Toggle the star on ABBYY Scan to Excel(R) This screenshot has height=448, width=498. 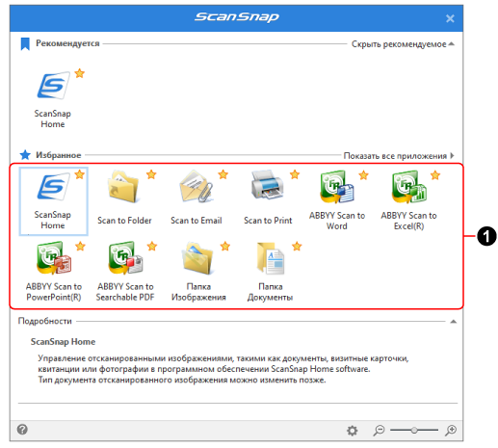(435, 175)
